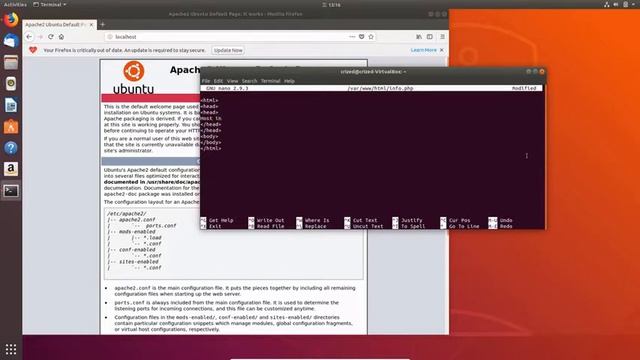Launch LibreOffice Writer from the dock
This screenshot has width=640, height=360.
pos(11,105)
